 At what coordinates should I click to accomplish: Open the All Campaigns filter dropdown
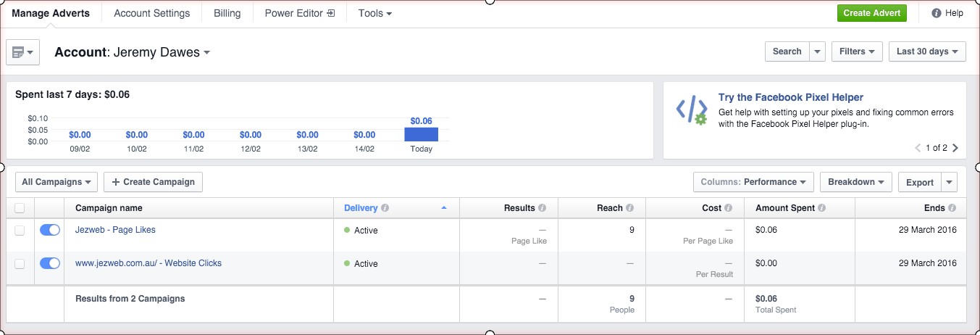[x=56, y=182]
